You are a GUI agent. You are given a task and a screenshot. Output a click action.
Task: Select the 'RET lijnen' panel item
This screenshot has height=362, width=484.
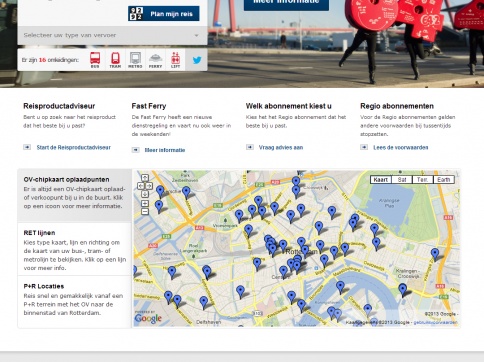[x=75, y=249]
